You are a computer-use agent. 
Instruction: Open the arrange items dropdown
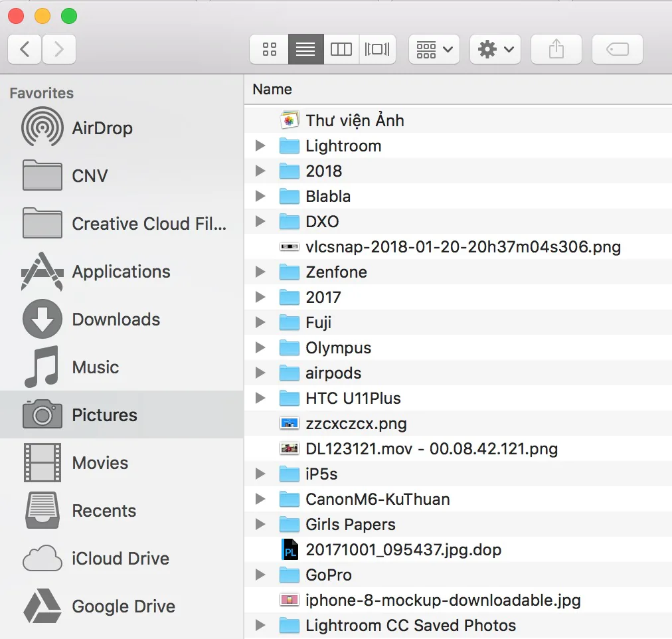click(x=434, y=49)
